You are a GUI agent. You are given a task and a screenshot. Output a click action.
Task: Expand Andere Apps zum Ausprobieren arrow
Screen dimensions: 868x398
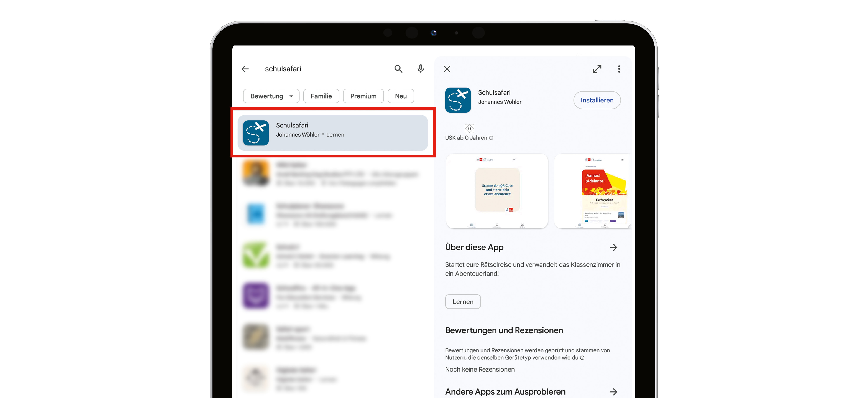point(613,392)
